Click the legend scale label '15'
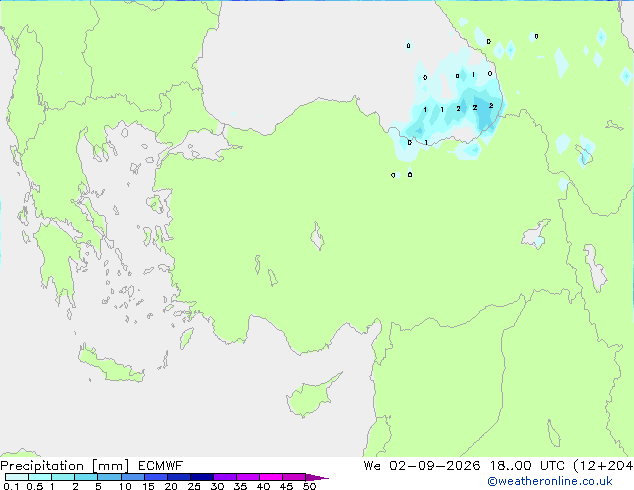 148,486
